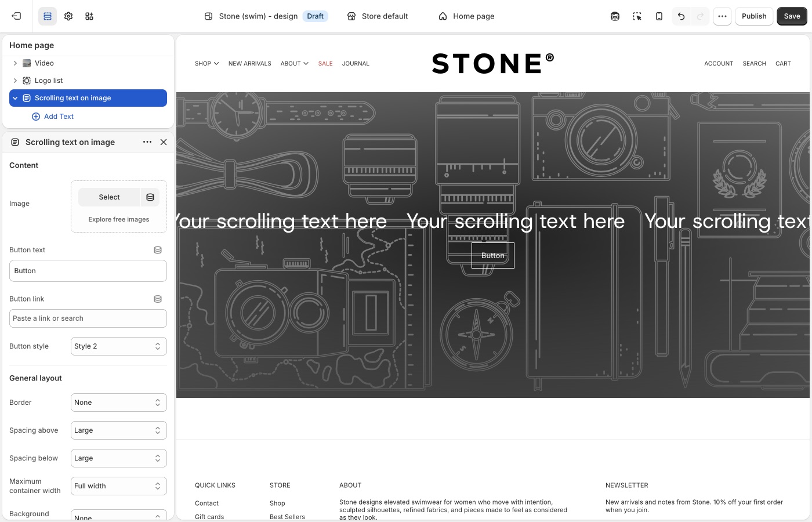Image resolution: width=812 pixels, height=522 pixels.
Task: Open the Background dropdown
Action: [x=119, y=515]
